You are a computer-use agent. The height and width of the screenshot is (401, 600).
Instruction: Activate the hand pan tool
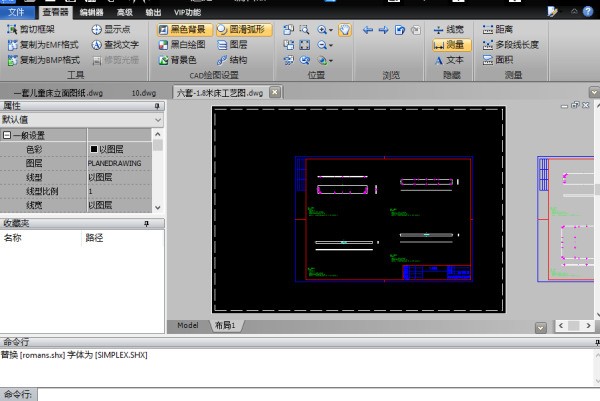pyautogui.click(x=345, y=30)
